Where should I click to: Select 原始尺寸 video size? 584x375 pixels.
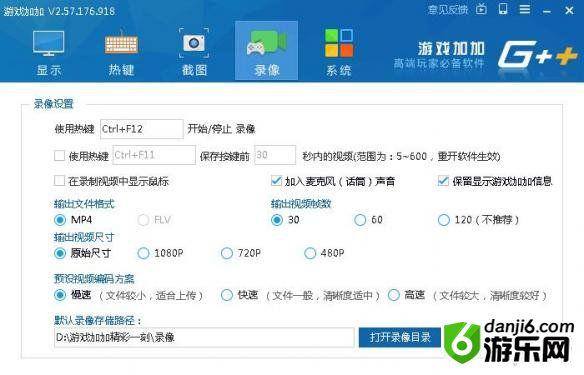60,253
